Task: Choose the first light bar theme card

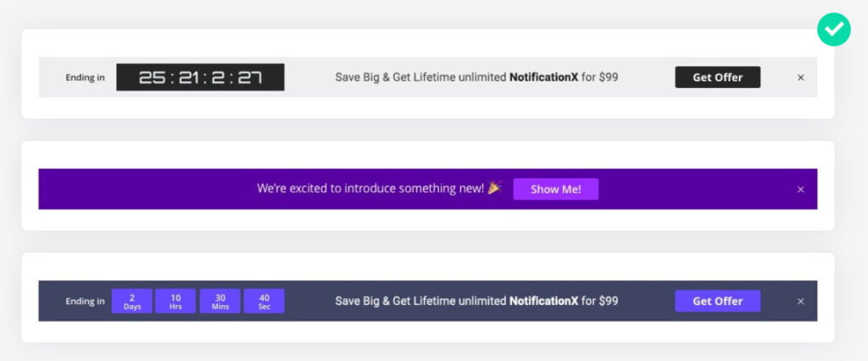Action: [x=428, y=74]
